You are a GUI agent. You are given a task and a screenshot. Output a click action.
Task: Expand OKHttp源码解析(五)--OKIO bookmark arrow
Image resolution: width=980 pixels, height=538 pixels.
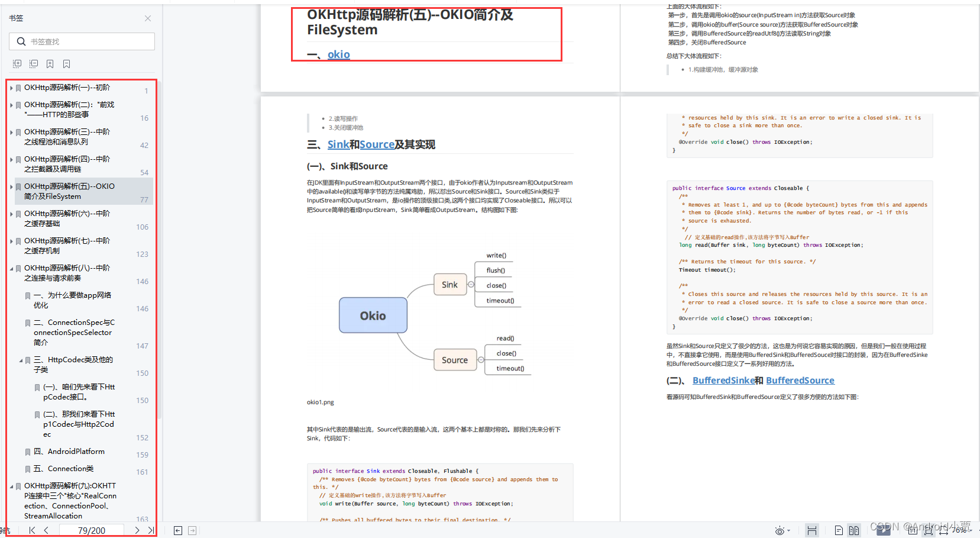[x=11, y=186]
